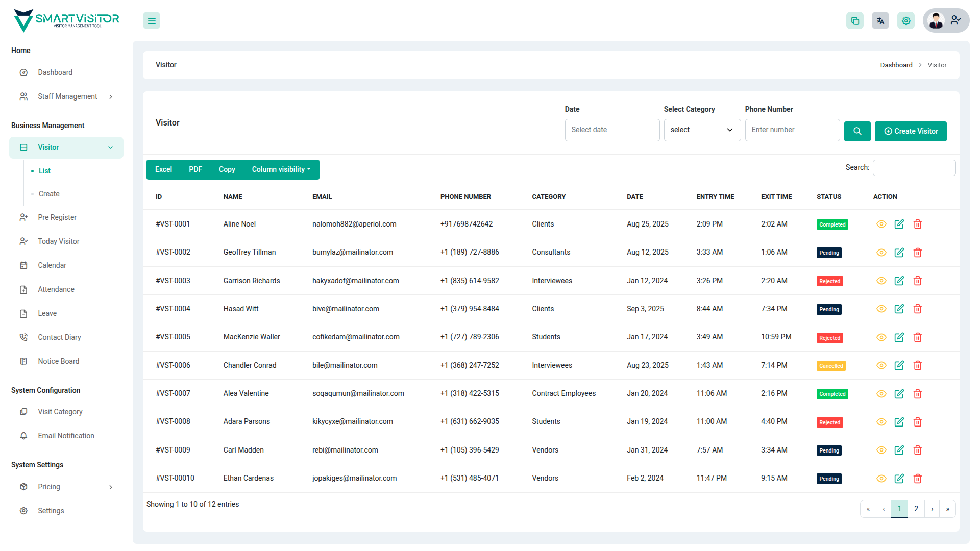Screen dimensions: 980x551
Task: Click the Select date input field
Action: tap(611, 130)
